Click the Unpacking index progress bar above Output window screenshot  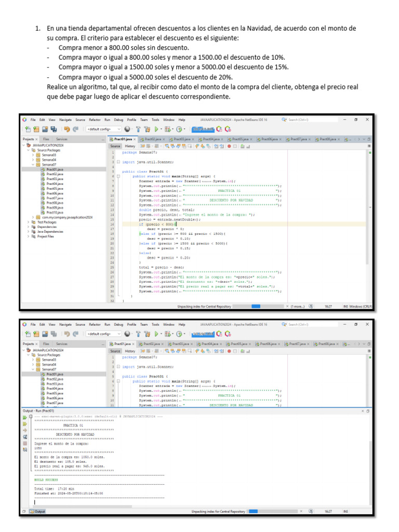(258, 307)
